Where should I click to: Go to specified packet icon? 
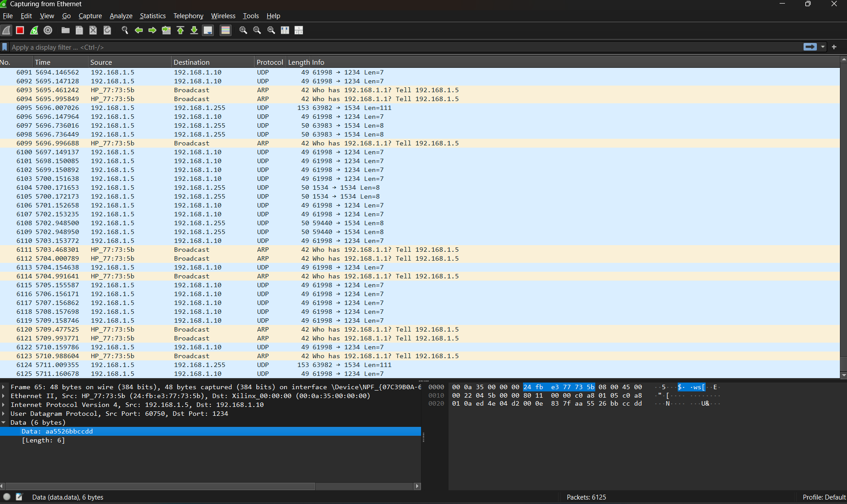pos(167,30)
